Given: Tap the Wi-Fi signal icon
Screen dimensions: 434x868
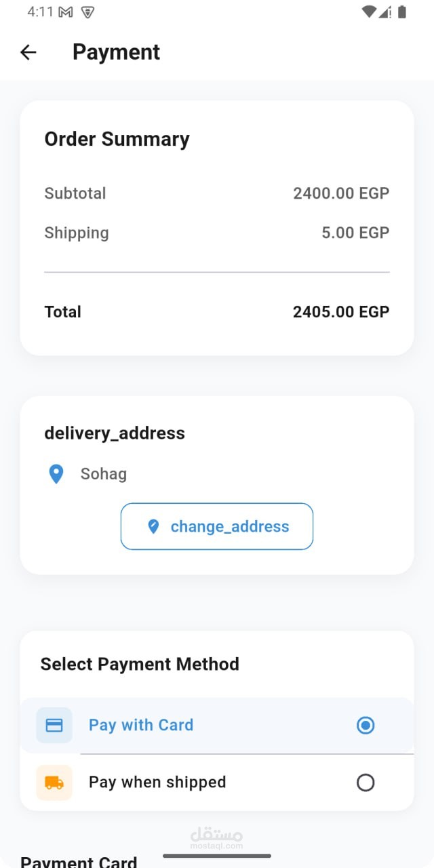Looking at the screenshot, I should tap(368, 12).
